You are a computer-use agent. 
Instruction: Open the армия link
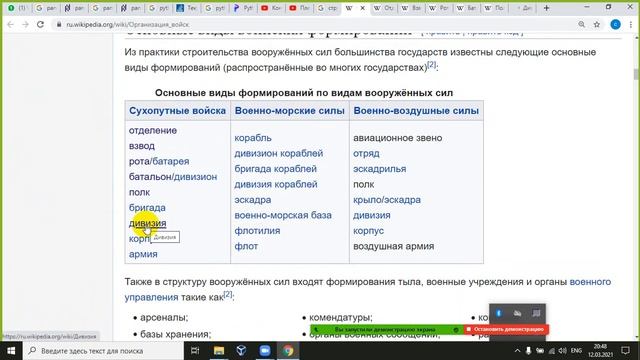click(x=143, y=254)
